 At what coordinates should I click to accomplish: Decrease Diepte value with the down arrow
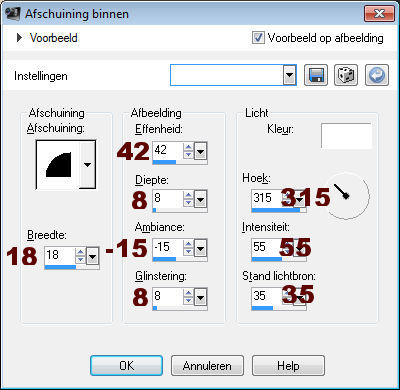pyautogui.click(x=188, y=203)
